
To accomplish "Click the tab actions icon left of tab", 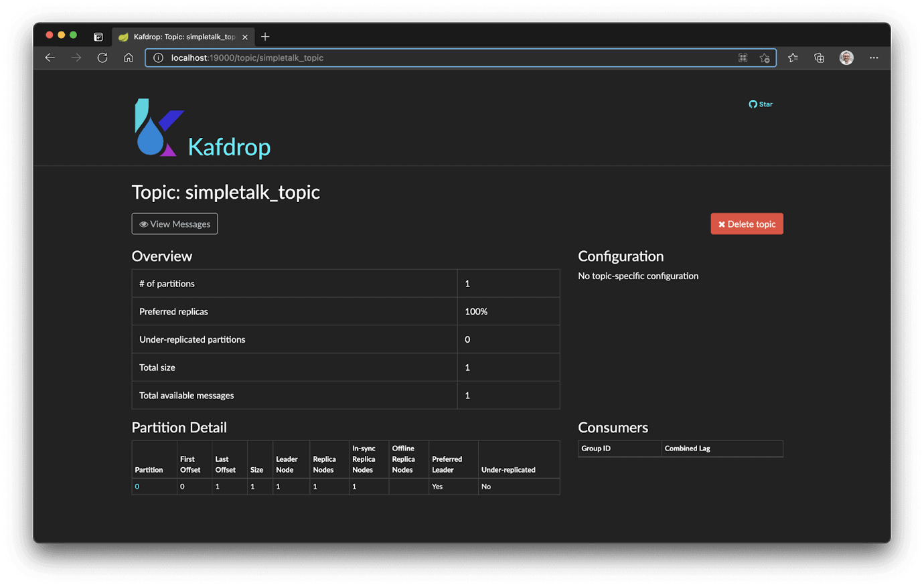I will point(98,37).
